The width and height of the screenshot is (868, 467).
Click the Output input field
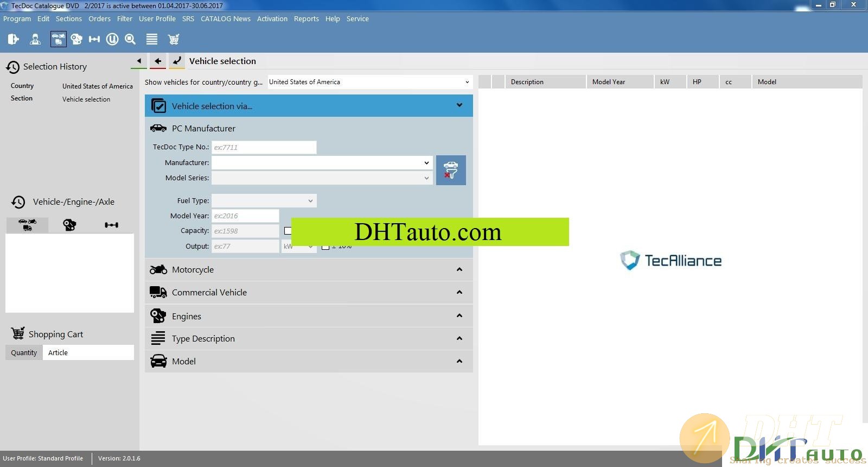(x=245, y=246)
